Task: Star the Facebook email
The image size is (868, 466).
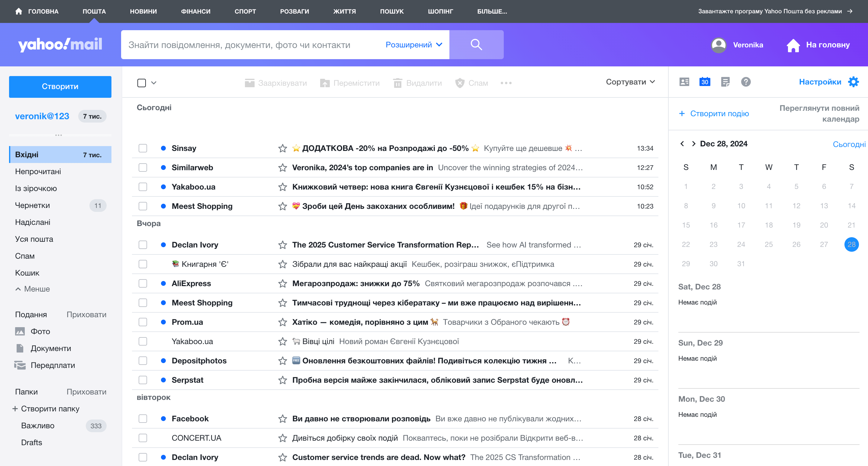Action: pyautogui.click(x=282, y=419)
